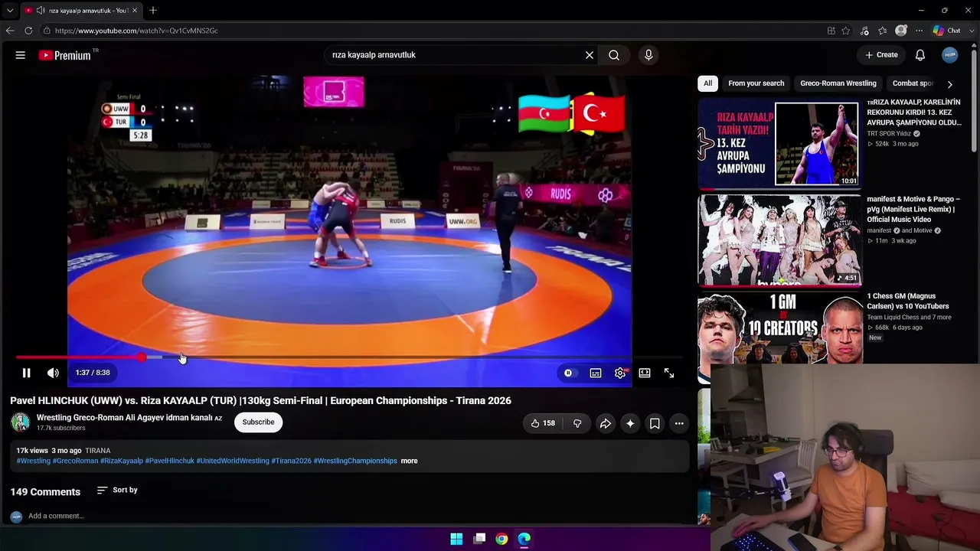Select the 'All' filter chip
The height and width of the screenshot is (551, 980).
[x=708, y=83]
